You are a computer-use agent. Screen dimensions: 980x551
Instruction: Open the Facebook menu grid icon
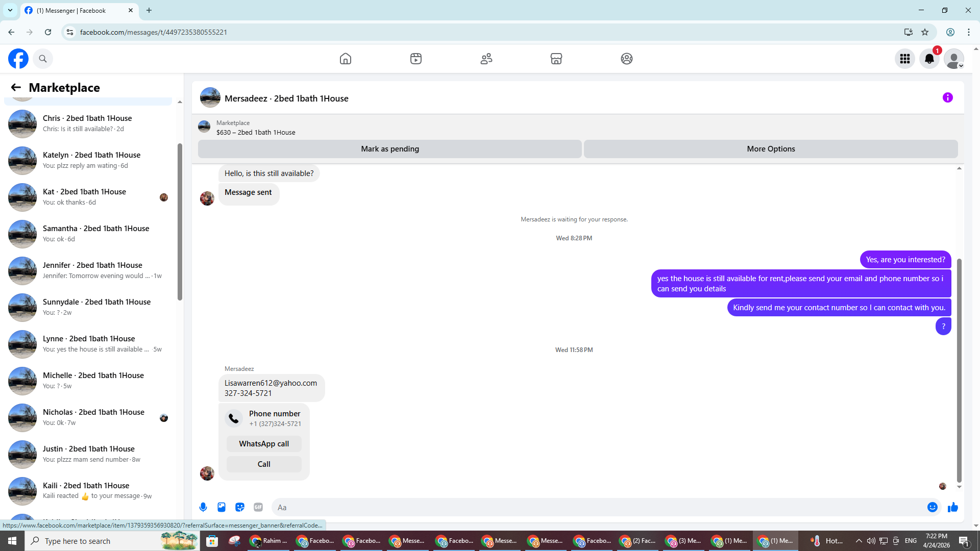pyautogui.click(x=905, y=59)
